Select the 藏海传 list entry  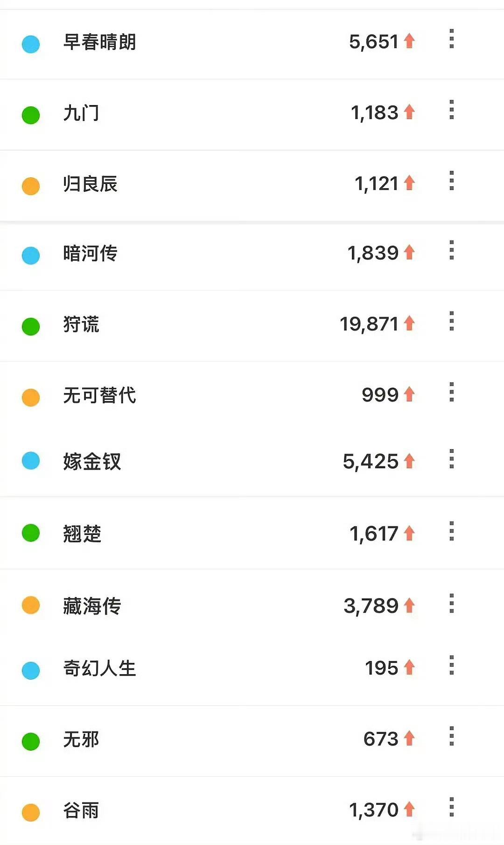(252, 606)
